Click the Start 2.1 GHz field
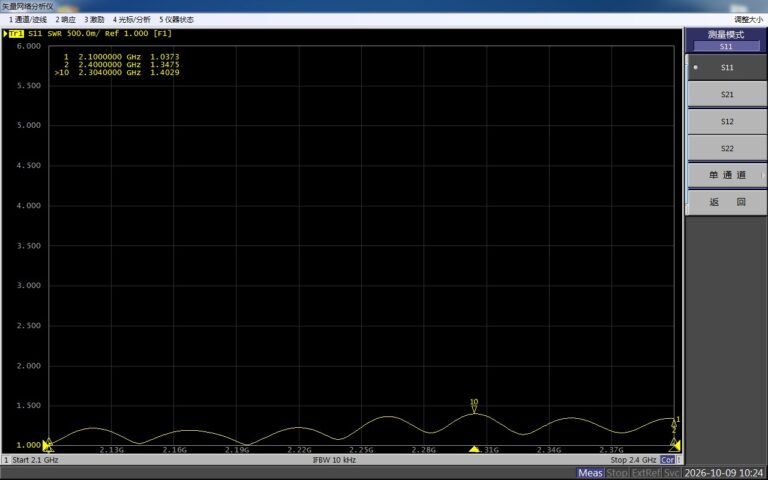768x480 pixels. (x=35, y=460)
